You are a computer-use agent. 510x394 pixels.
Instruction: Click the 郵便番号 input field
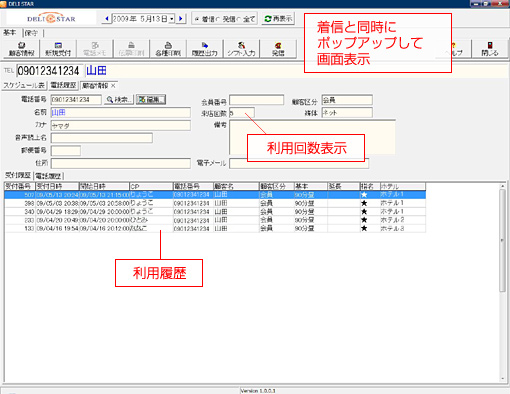[x=66, y=151]
